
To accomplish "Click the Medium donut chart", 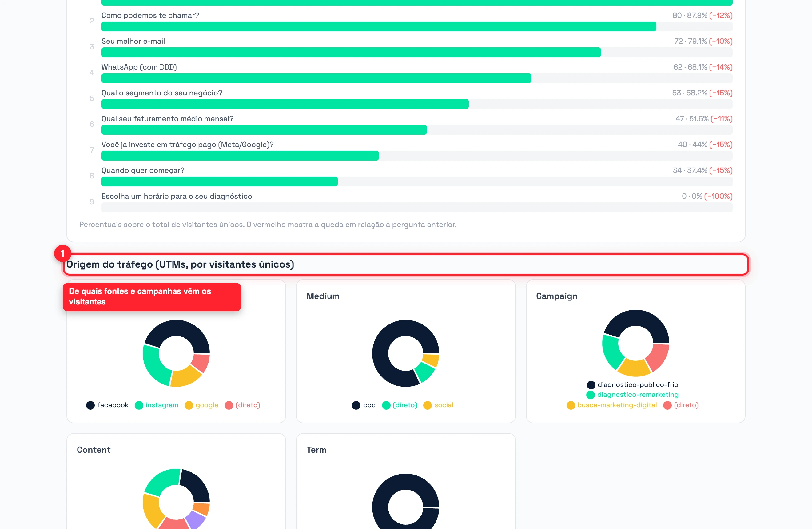I will pos(406,353).
